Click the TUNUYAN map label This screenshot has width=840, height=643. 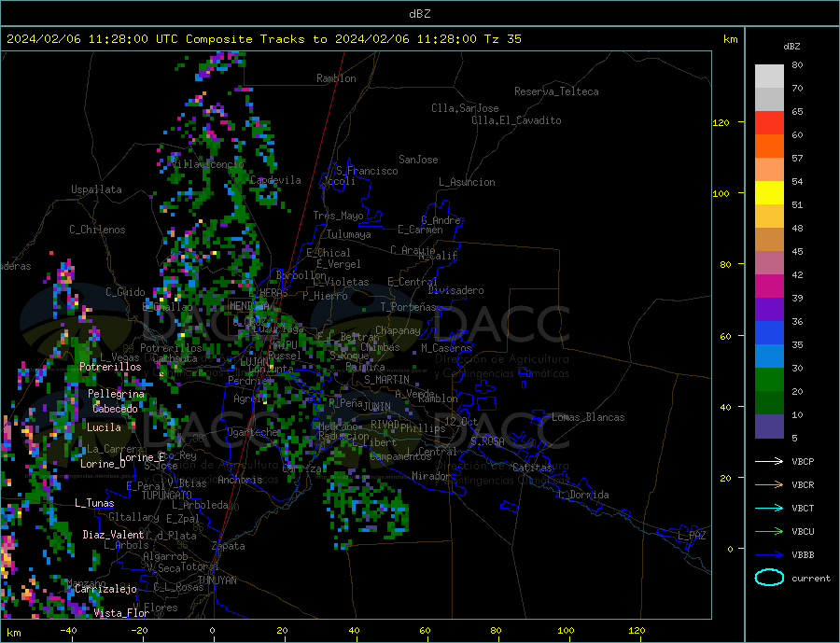click(x=217, y=580)
